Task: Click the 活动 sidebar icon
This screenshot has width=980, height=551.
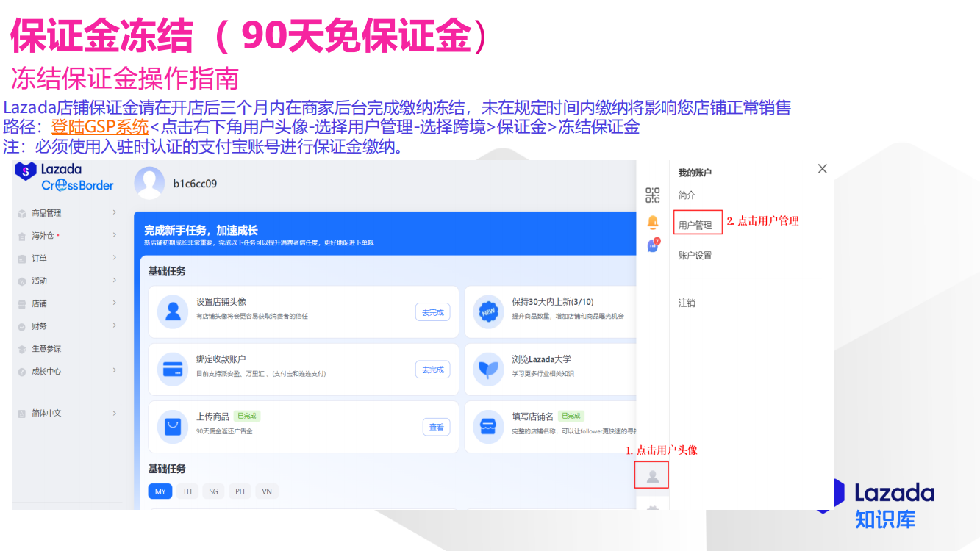Action: point(22,281)
